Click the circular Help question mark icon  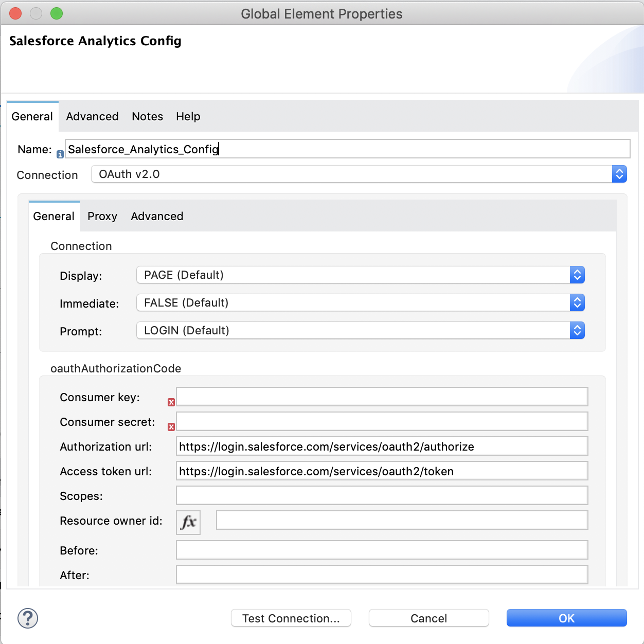point(27,618)
